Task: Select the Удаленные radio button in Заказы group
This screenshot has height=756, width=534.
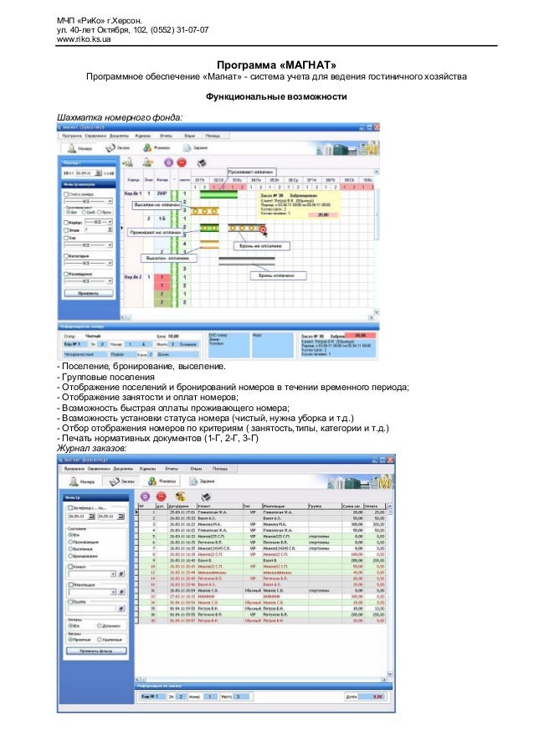Action: (100, 640)
